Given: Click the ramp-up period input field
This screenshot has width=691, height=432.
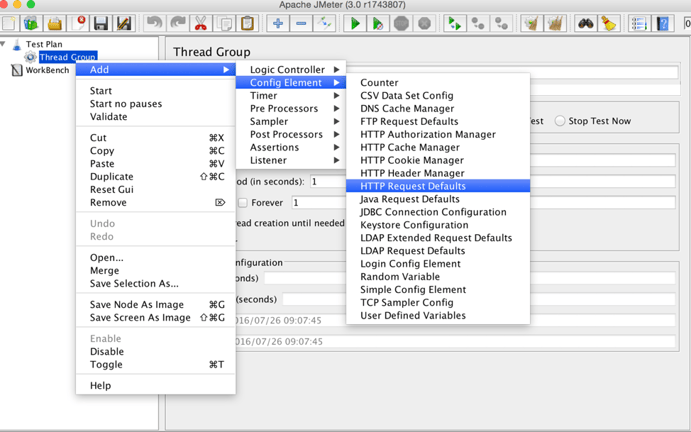Looking at the screenshot, I should click(x=493, y=182).
